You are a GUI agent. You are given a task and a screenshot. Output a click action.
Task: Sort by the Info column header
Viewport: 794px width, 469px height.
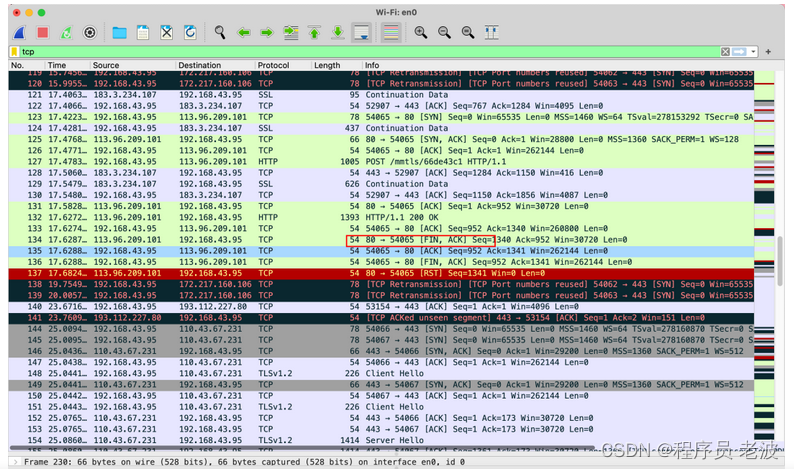tap(557, 65)
